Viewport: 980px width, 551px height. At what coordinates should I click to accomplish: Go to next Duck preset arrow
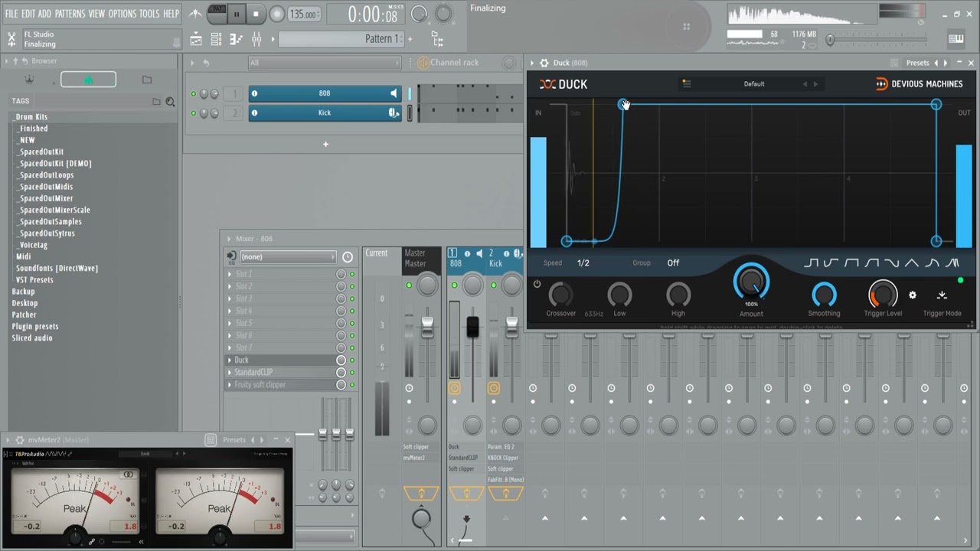815,84
